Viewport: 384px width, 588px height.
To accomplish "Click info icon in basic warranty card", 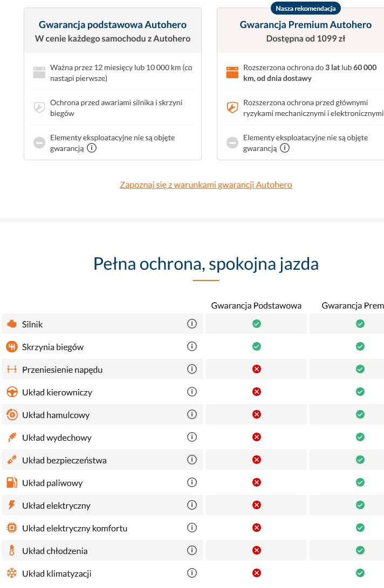I will tap(92, 148).
